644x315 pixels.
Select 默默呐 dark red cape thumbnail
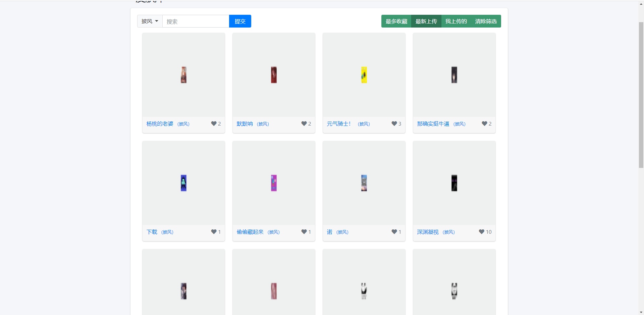(274, 75)
